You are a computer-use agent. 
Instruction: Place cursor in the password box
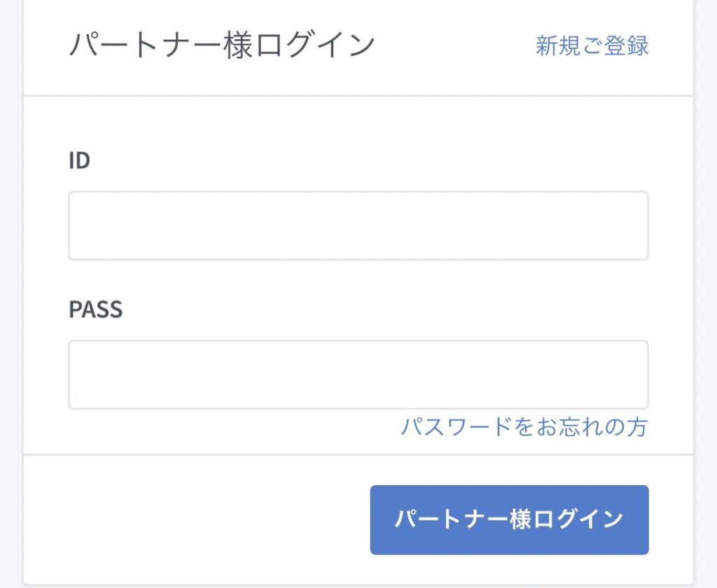(358, 374)
